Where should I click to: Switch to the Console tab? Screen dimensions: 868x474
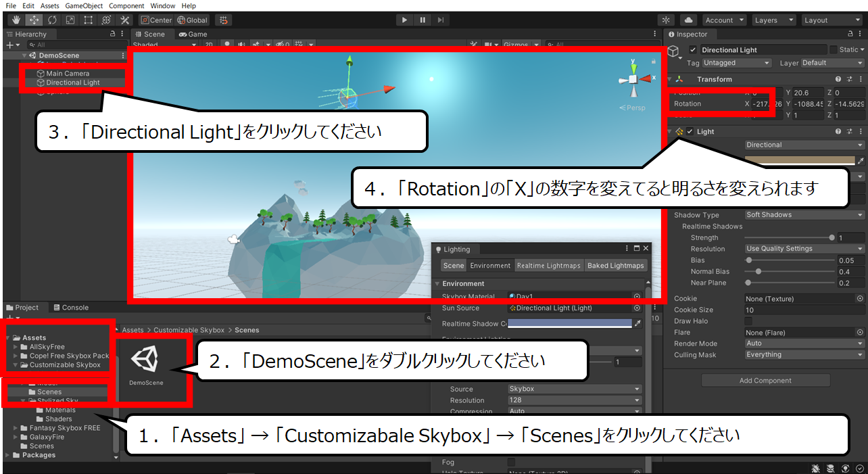(71, 308)
